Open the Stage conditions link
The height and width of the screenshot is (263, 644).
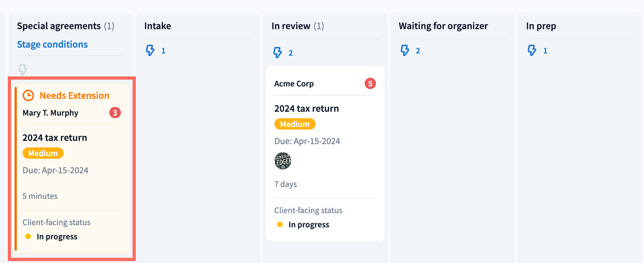tap(52, 44)
